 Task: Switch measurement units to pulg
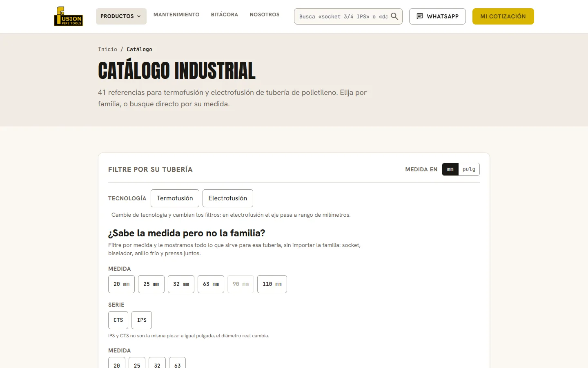469,169
